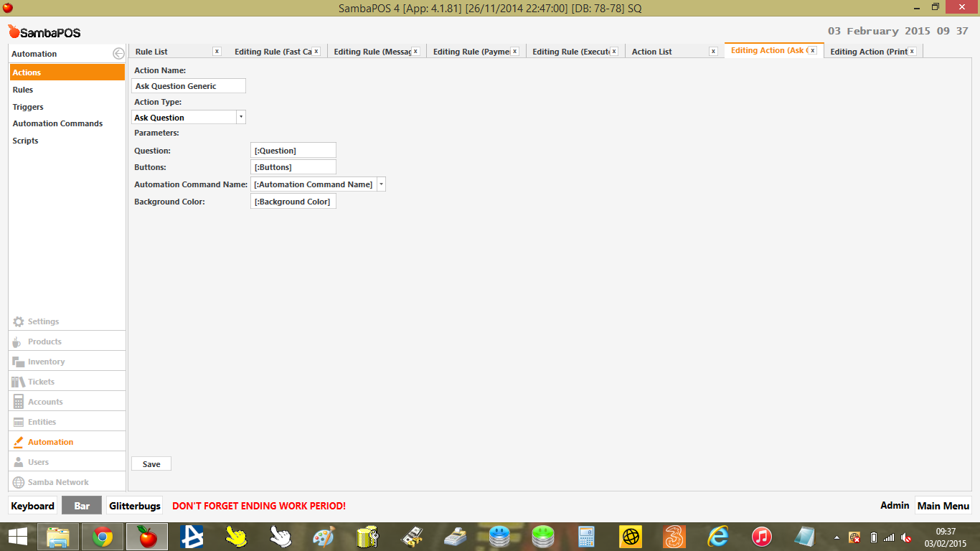
Task: Open the Automation Command Name dropdown arrow
Action: [381, 184]
